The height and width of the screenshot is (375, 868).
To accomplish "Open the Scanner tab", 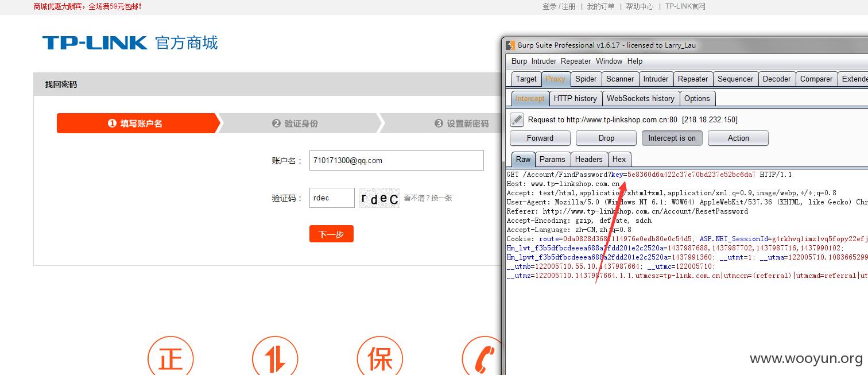I will click(620, 79).
